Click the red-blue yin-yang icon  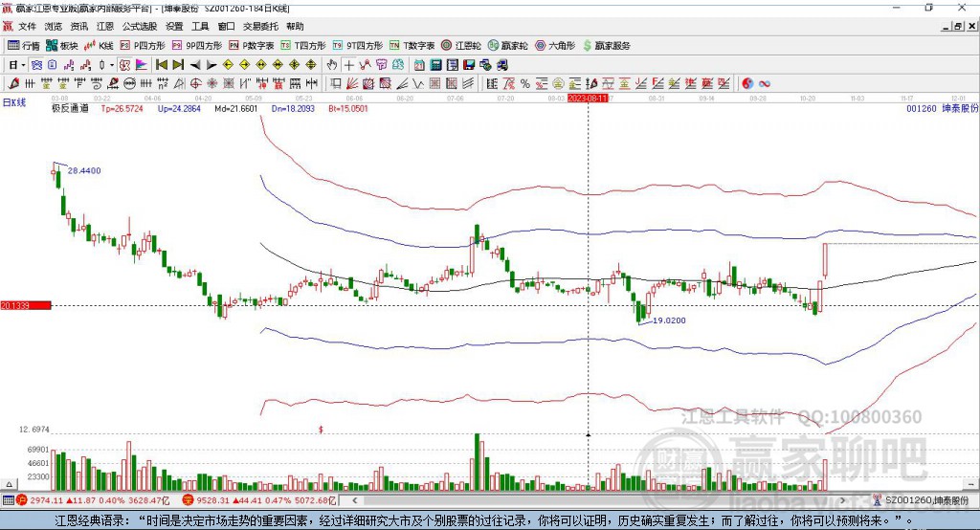point(747,83)
